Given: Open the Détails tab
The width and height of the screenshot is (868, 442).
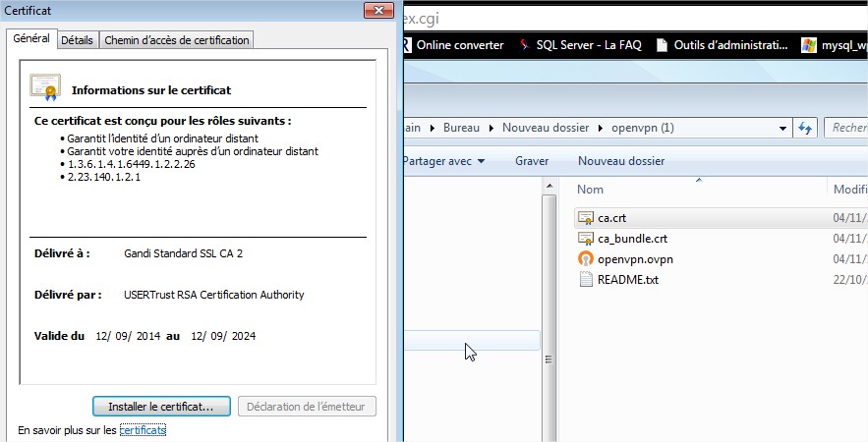Looking at the screenshot, I should click(77, 40).
